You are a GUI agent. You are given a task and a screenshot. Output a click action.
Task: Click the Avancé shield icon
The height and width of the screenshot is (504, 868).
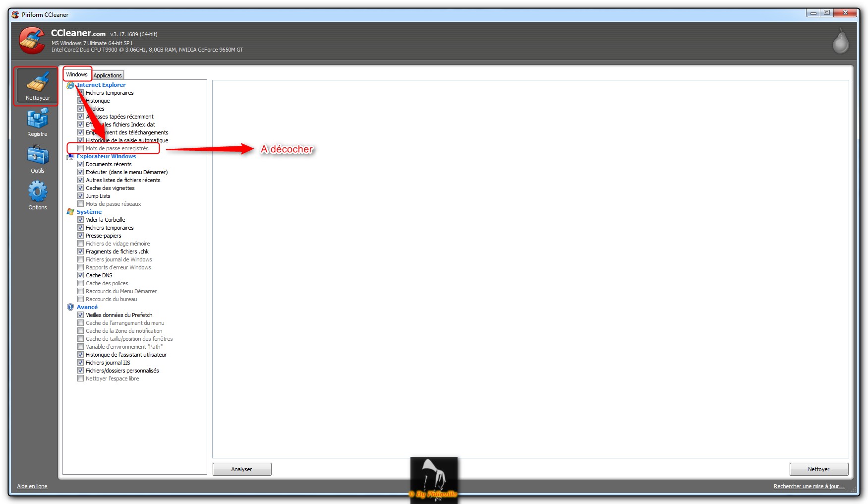pos(70,307)
